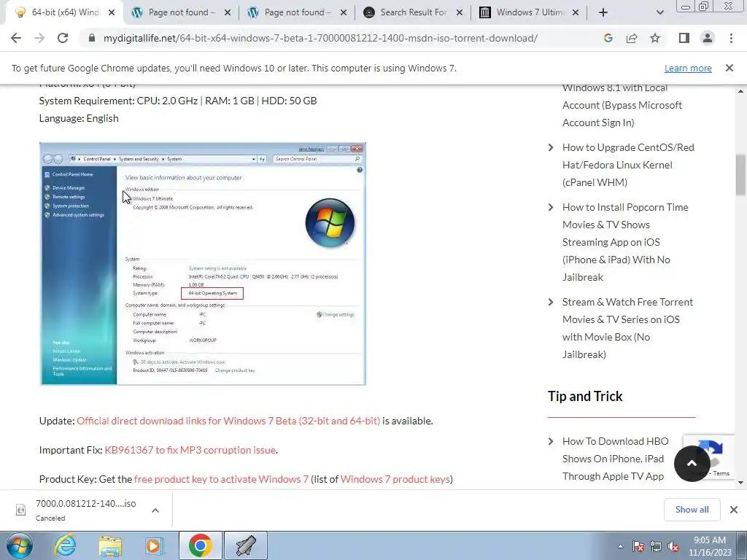Viewport: 747px width, 560px height.
Task: Open the Stream & Watch Free Torrent Movies article
Action: [x=627, y=328]
